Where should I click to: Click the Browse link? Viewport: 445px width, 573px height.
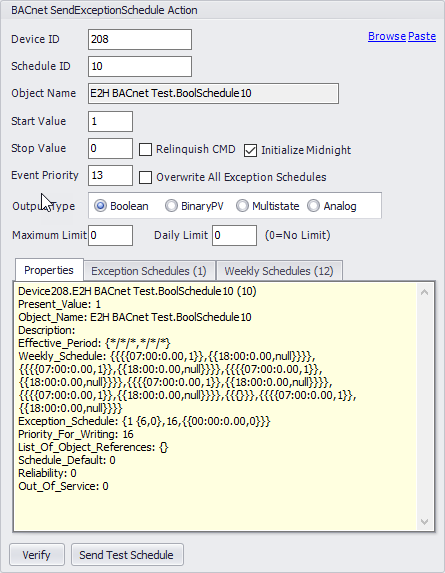click(387, 36)
